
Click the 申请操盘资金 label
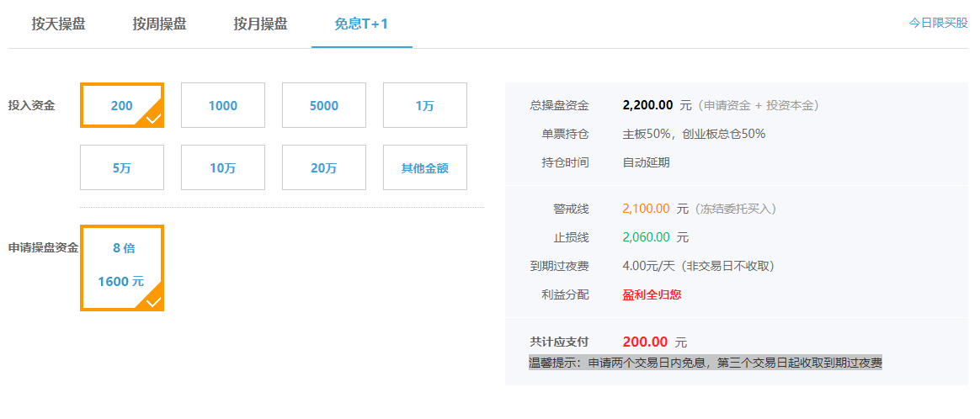[43, 248]
